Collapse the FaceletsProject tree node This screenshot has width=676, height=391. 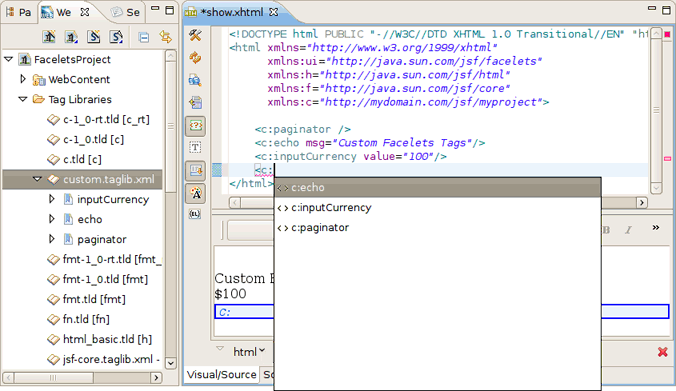tap(9, 59)
